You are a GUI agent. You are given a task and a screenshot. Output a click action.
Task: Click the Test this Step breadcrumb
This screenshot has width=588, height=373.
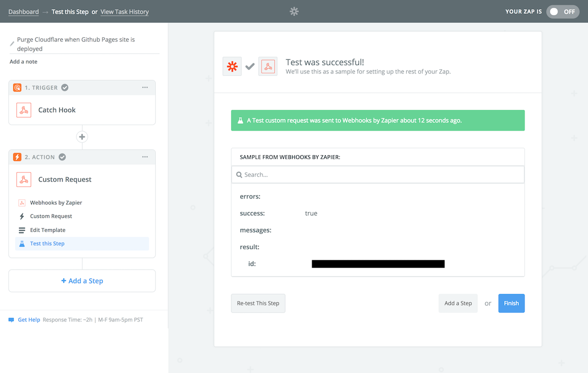(x=70, y=12)
